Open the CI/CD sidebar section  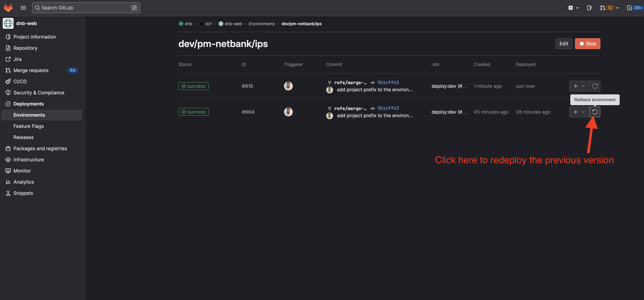(x=20, y=81)
